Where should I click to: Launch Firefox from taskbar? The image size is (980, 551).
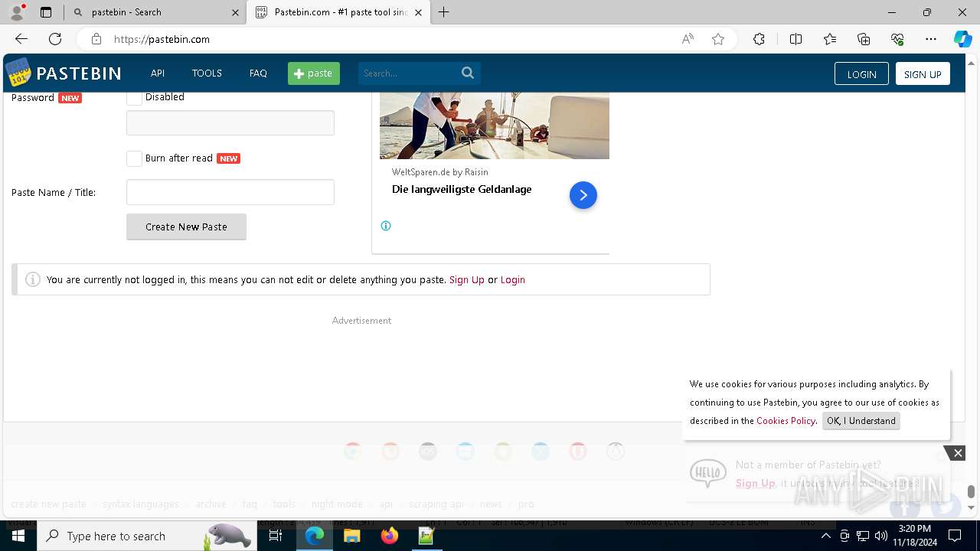point(390,536)
